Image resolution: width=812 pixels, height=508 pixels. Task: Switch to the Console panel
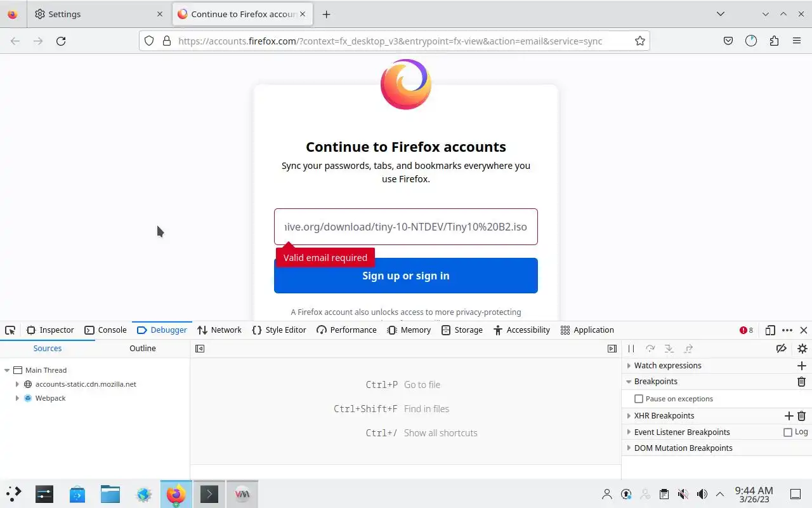point(106,330)
